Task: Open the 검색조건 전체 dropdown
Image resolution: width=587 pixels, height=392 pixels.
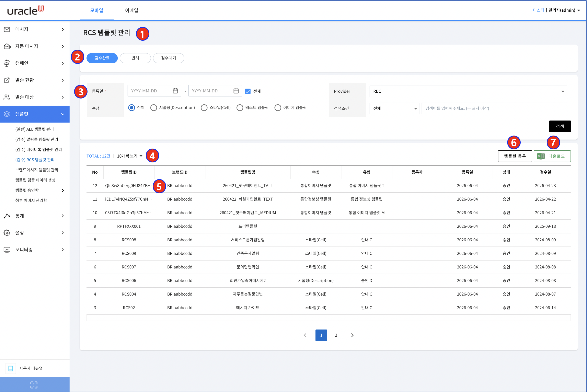Action: click(394, 108)
